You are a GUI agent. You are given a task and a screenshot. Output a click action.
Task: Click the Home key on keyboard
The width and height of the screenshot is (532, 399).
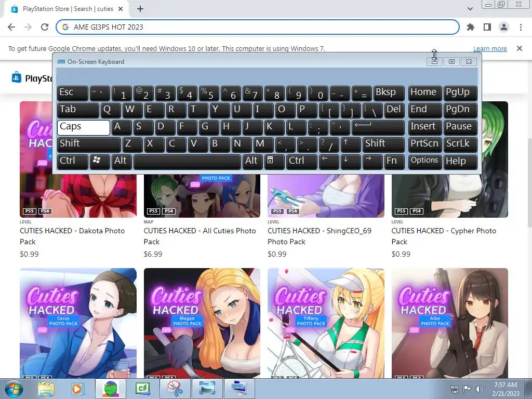tap(425, 94)
